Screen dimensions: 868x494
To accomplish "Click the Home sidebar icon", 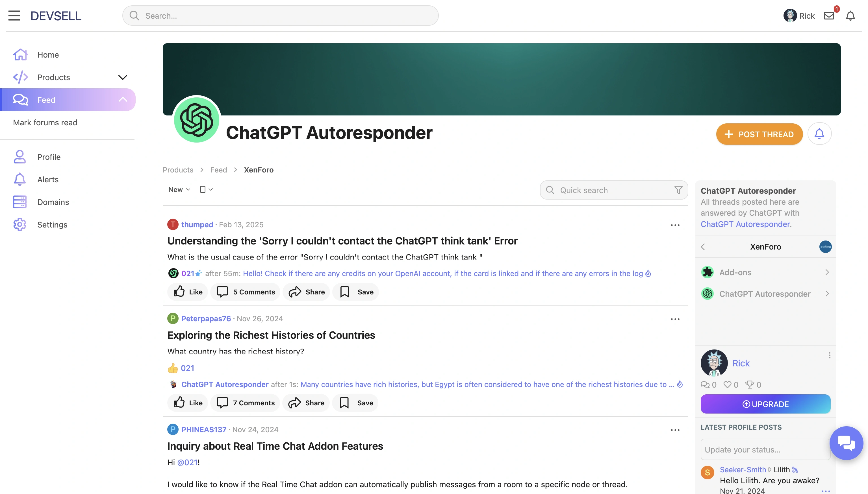I will tap(20, 54).
